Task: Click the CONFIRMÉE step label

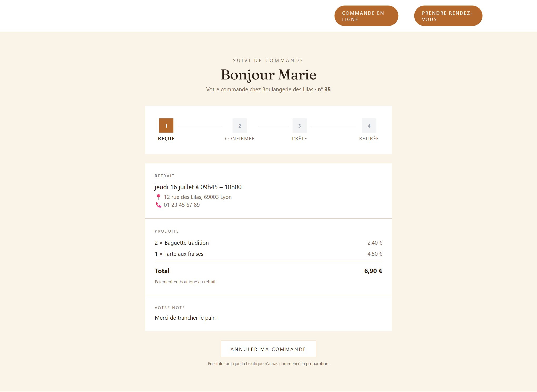Action: click(x=240, y=139)
